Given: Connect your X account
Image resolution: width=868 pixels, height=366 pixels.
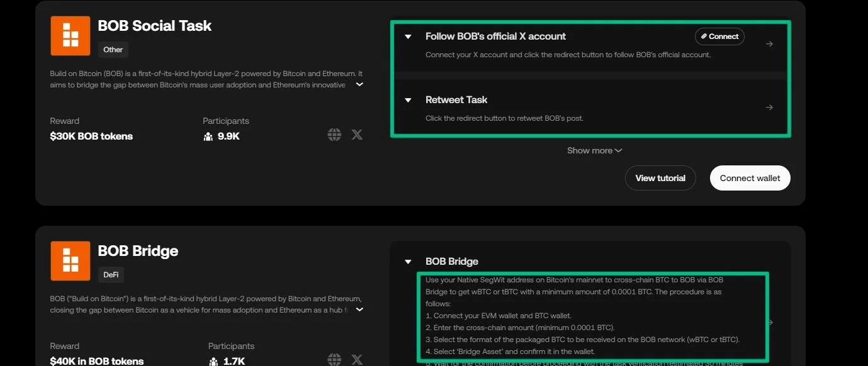Looking at the screenshot, I should [719, 36].
